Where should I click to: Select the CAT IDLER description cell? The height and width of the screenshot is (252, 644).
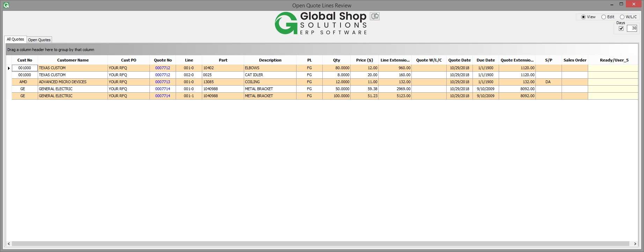tap(270, 75)
